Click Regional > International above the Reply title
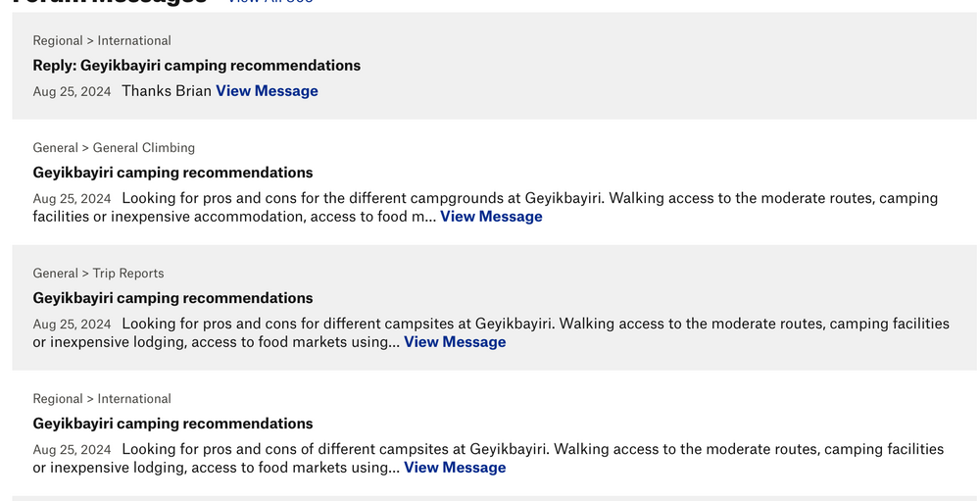The image size is (980, 501). click(102, 40)
